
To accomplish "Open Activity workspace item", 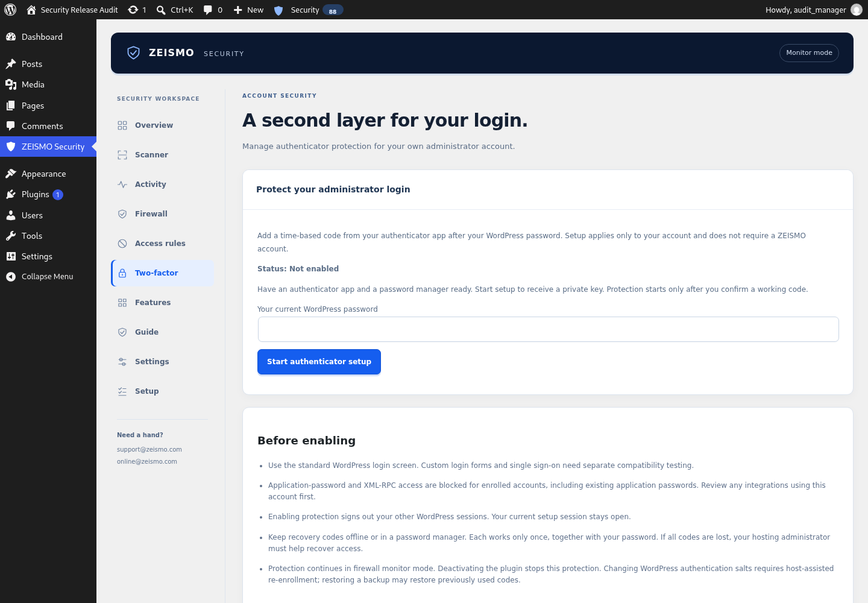I will pyautogui.click(x=163, y=185).
